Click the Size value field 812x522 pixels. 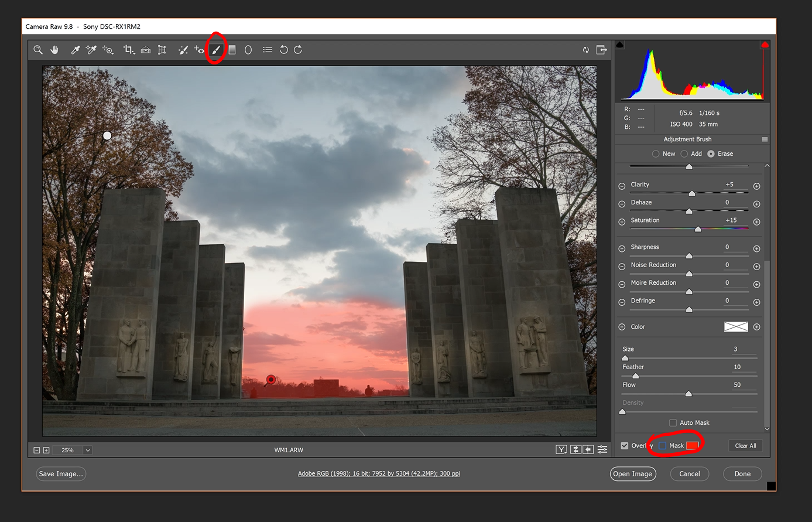click(743, 349)
